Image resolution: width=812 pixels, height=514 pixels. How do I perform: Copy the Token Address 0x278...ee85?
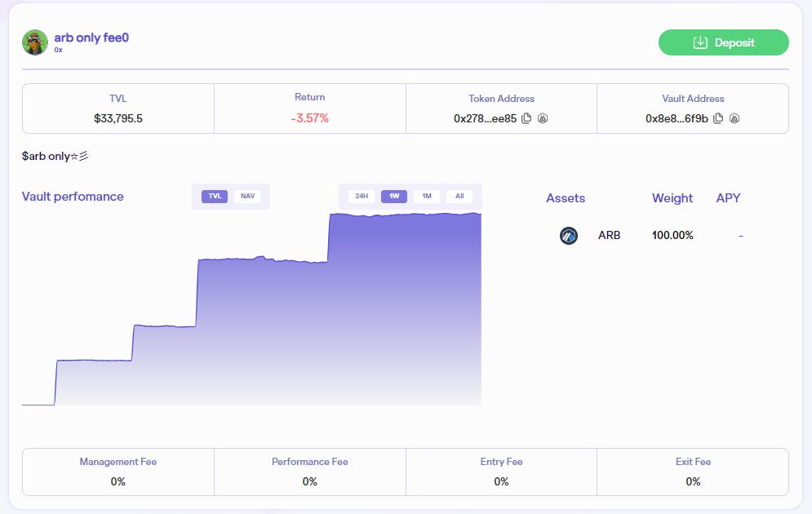(x=526, y=118)
